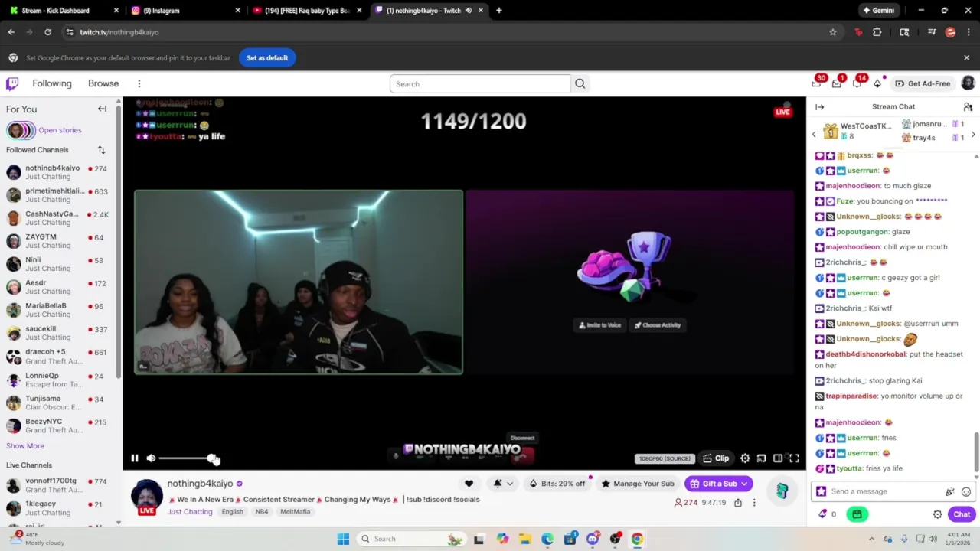Unfollow with the heart button
980x551 pixels.
coord(469,484)
